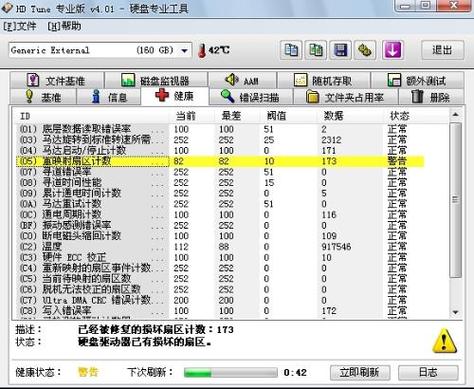Select the (C4) 重新映射的扇区事件计数 row
Viewport: 474px width, 389px height.
coord(220,268)
